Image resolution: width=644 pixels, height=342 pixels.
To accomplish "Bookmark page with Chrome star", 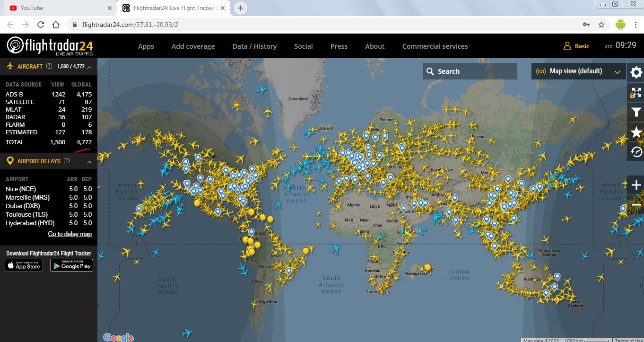I will coord(601,25).
